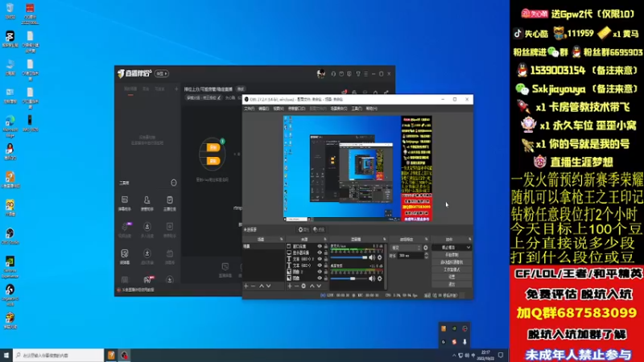
Task: Click Start Virtual Camera button in OBS
Action: (452, 262)
